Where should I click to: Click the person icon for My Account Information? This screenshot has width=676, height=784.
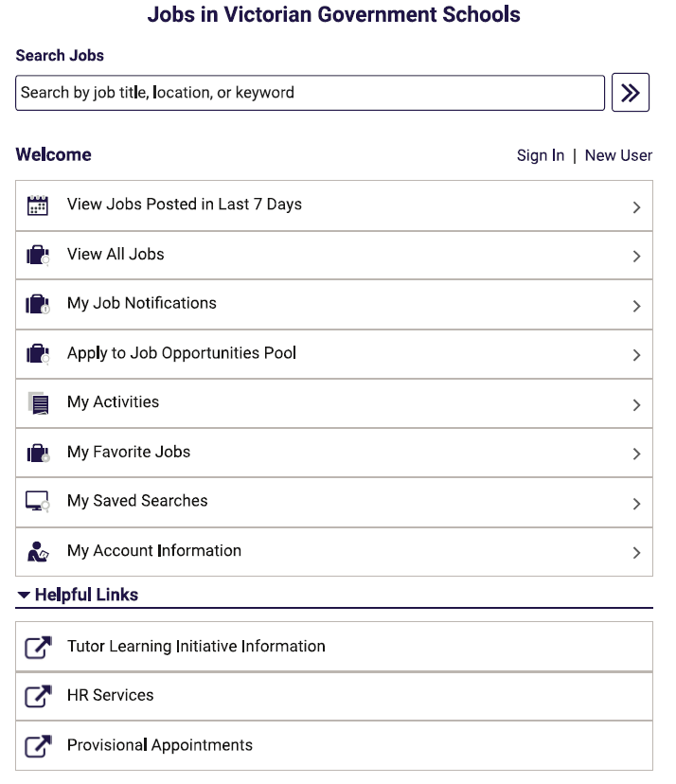[x=38, y=552]
